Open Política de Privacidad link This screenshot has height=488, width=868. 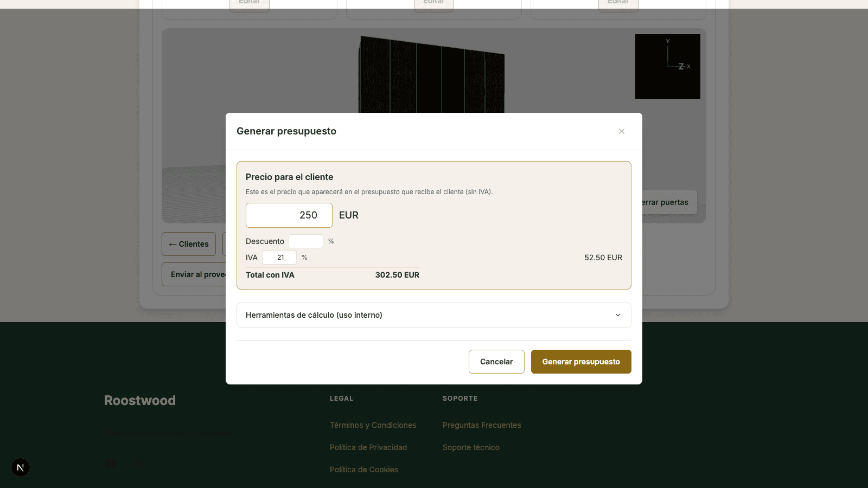click(x=368, y=447)
